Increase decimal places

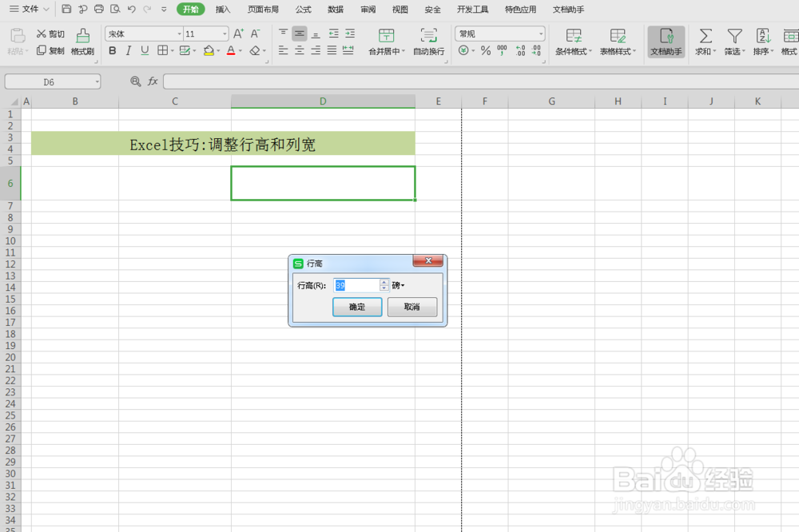pyautogui.click(x=520, y=50)
